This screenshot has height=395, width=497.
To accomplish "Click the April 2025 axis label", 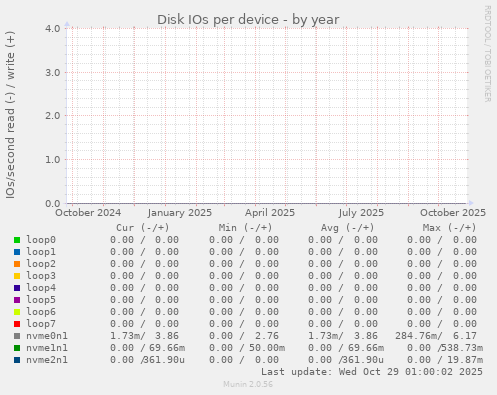I will point(270,213).
